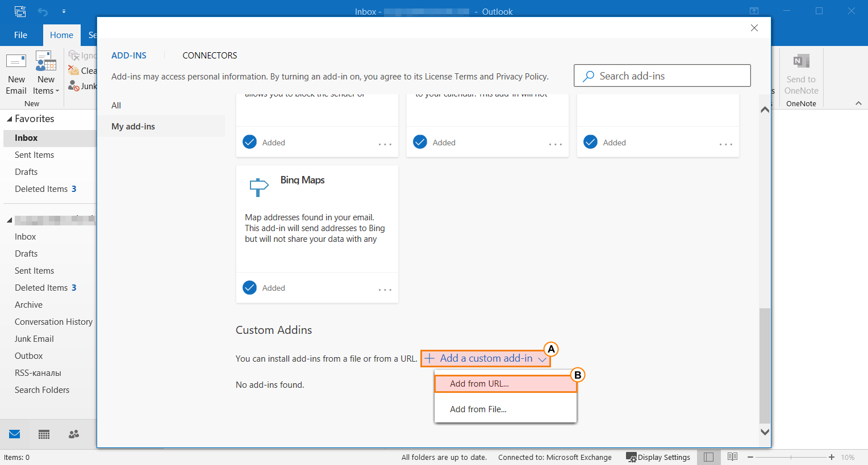
Task: Click the New Email icon
Action: point(16,62)
